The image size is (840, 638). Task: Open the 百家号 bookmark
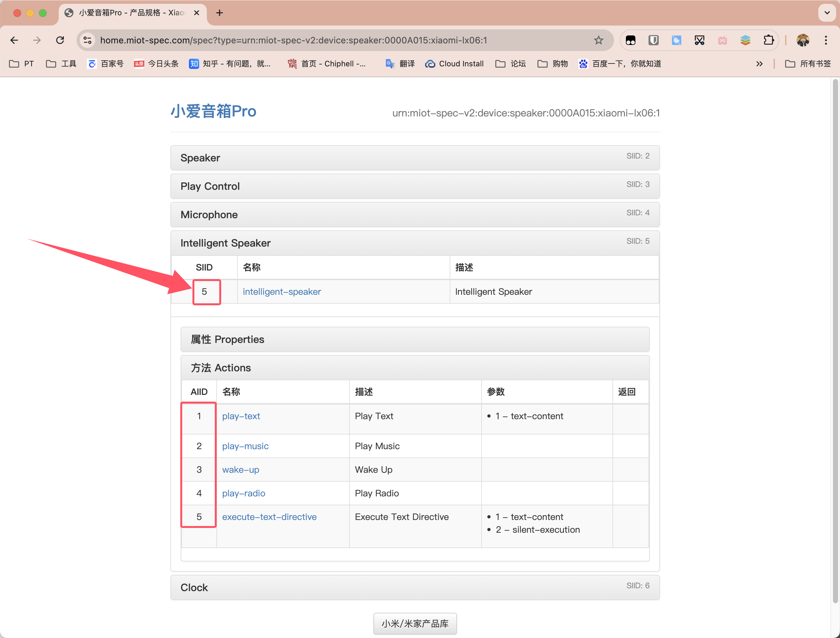[106, 64]
